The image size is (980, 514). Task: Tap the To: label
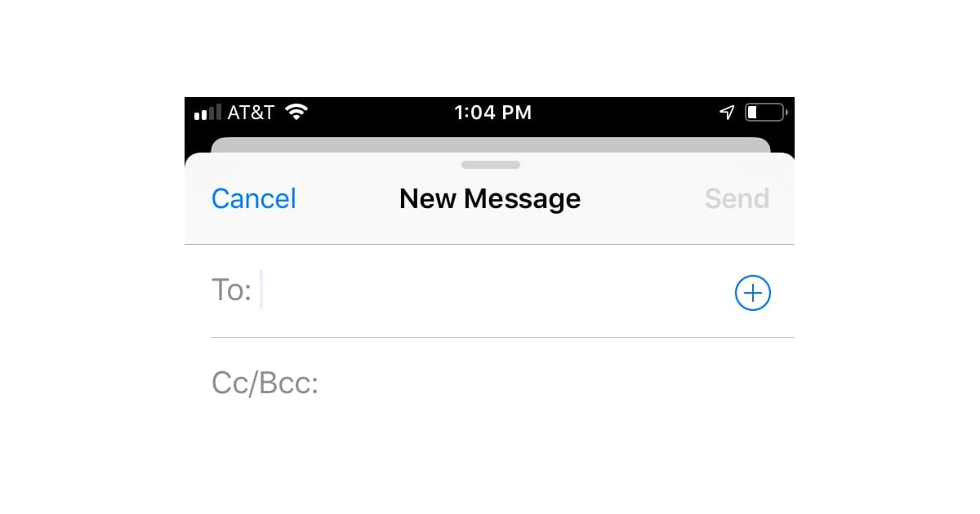tap(231, 290)
